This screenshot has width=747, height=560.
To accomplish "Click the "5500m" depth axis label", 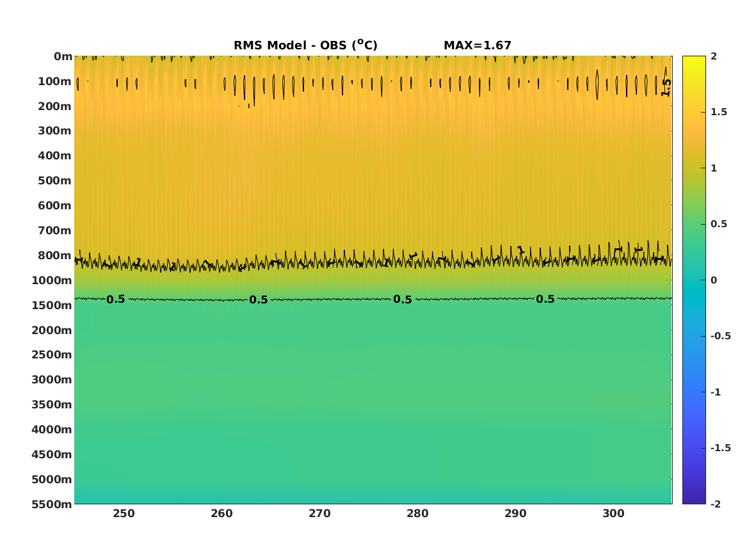I will 52,504.
